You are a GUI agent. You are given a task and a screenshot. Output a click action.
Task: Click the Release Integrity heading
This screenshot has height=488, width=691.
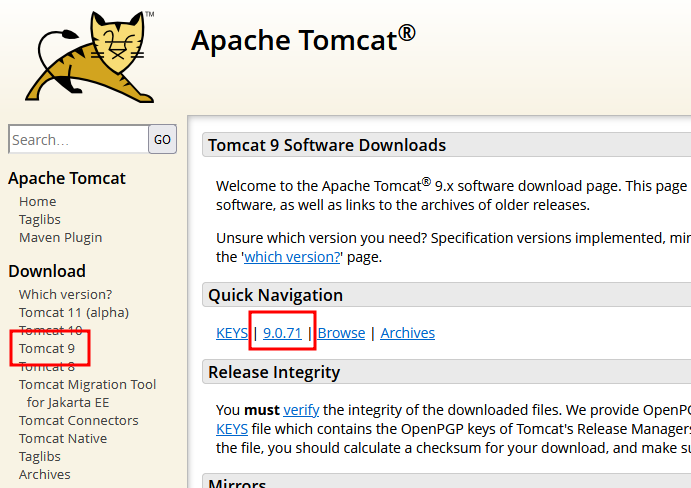coord(274,372)
